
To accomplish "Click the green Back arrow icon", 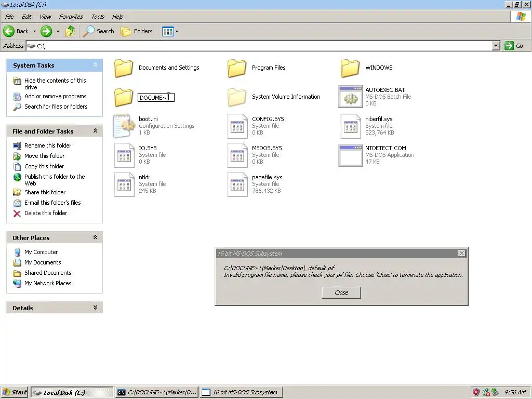I will click(x=9, y=31).
